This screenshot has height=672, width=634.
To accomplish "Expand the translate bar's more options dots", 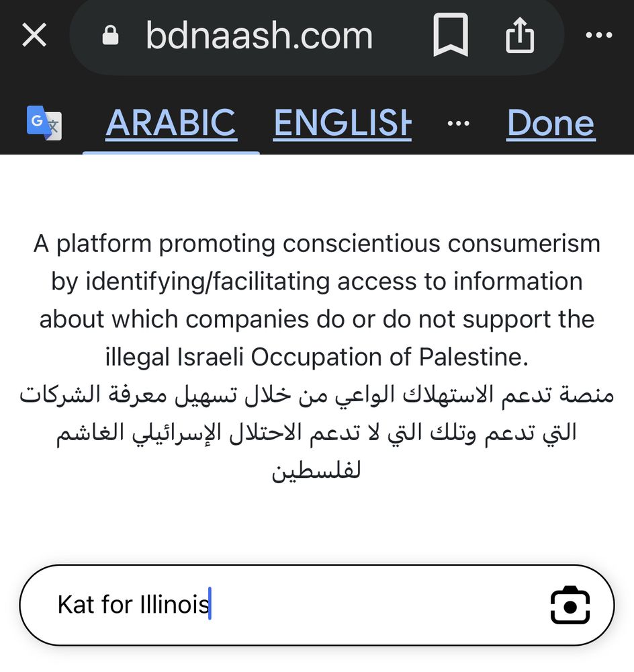I will [458, 124].
